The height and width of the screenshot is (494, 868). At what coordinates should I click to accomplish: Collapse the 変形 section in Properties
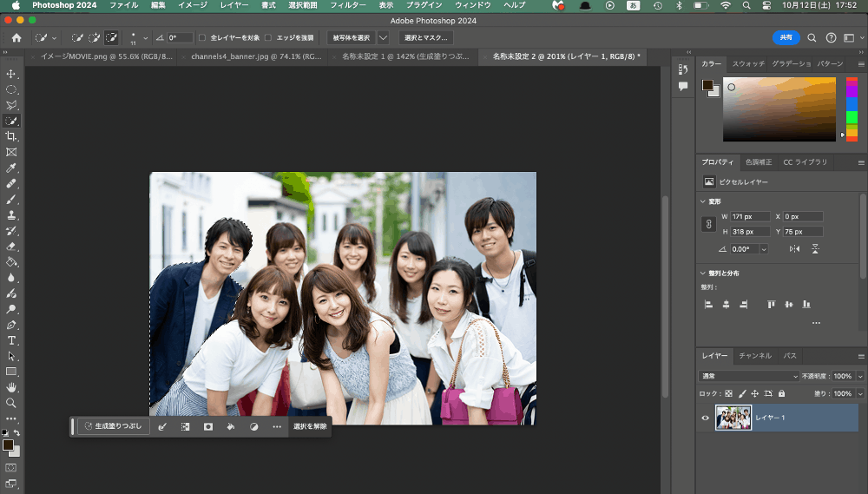[703, 201]
